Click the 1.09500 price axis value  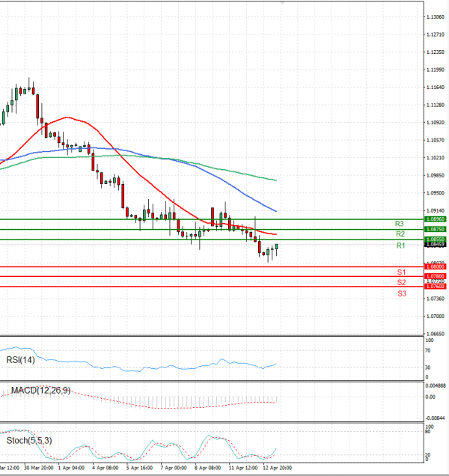[x=436, y=193]
